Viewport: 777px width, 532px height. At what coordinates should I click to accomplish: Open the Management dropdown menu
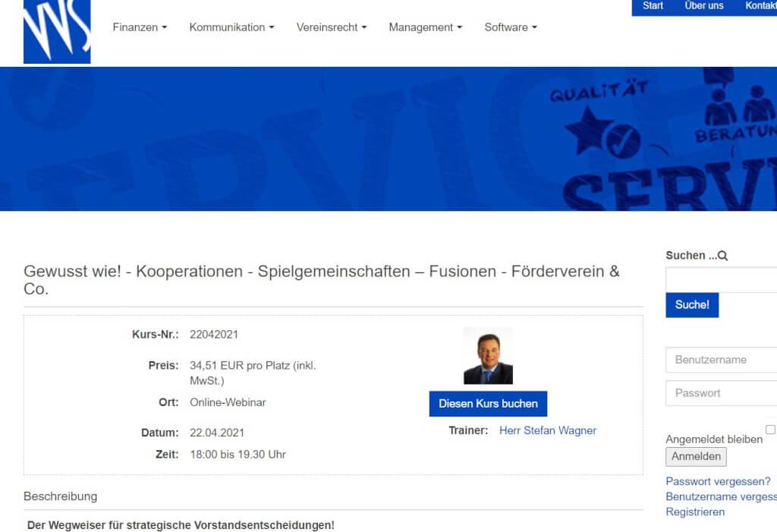(425, 27)
